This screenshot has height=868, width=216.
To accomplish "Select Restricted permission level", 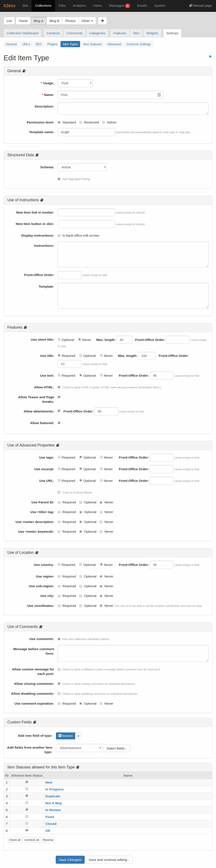I will pos(81,122).
